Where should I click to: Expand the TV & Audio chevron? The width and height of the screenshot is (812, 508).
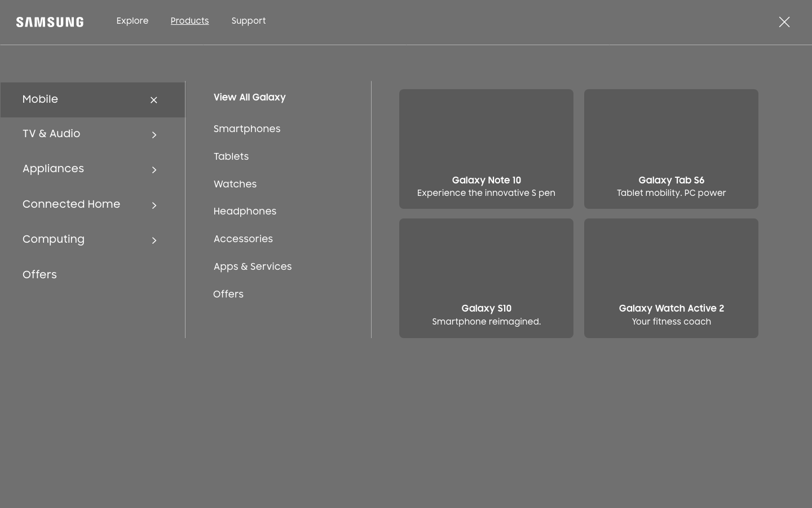[154, 135]
